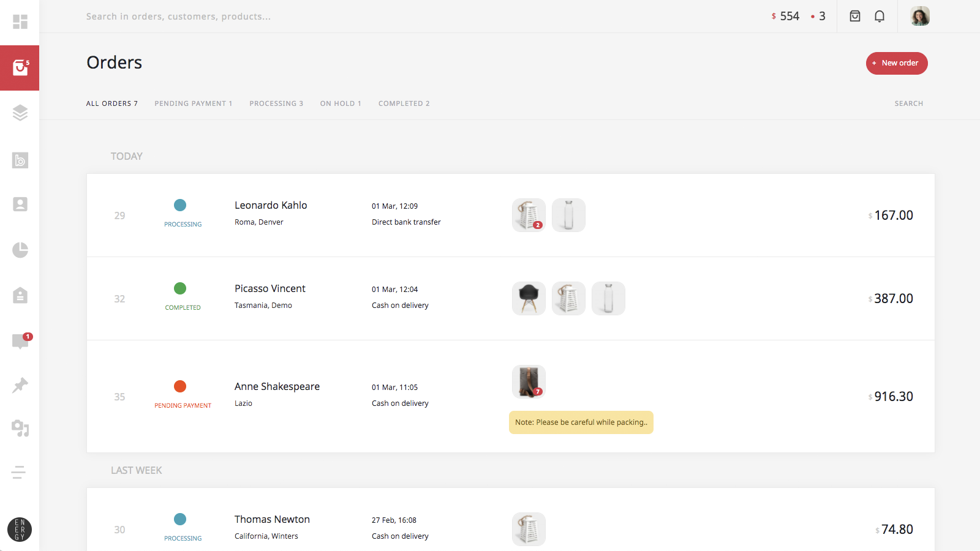Click the New order button
The width and height of the screenshot is (980, 551).
point(897,63)
